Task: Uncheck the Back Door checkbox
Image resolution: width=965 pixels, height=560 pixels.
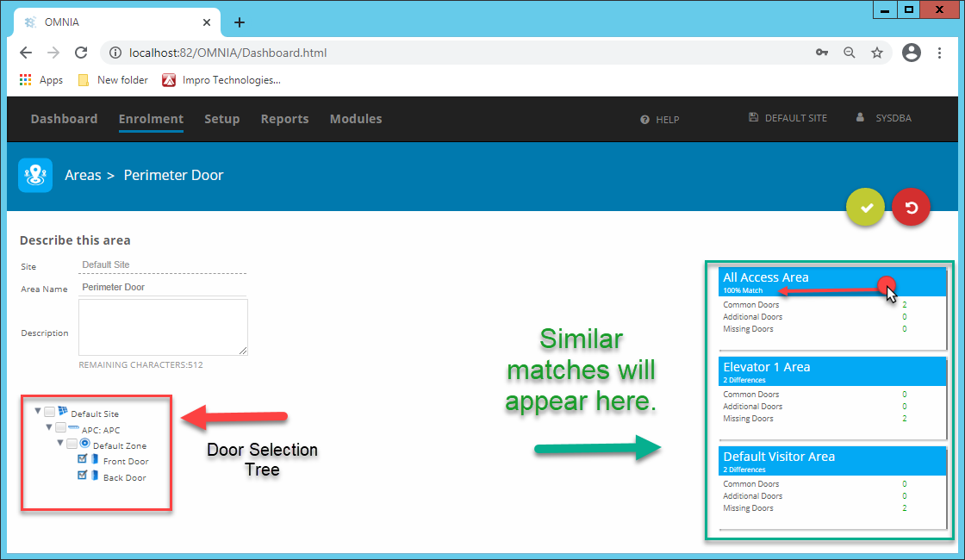Action: (x=83, y=475)
